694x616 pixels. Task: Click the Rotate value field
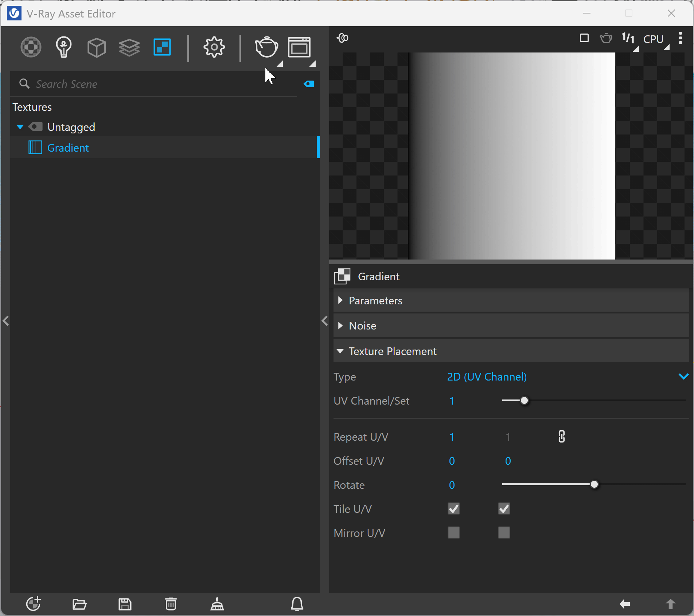coord(452,485)
